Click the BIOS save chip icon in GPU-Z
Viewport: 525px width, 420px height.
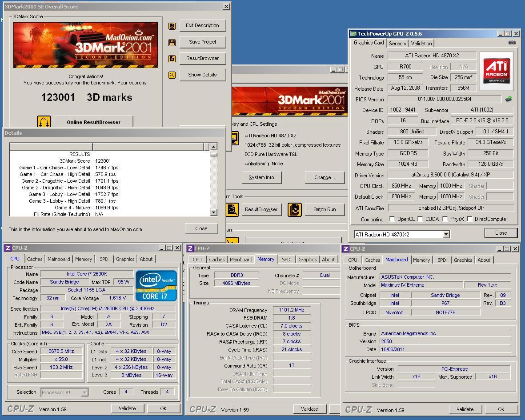point(509,99)
